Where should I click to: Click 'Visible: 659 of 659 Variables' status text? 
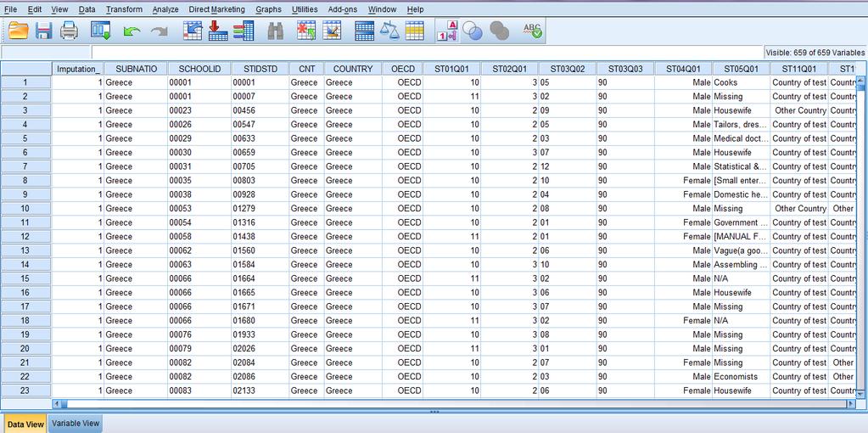(815, 53)
